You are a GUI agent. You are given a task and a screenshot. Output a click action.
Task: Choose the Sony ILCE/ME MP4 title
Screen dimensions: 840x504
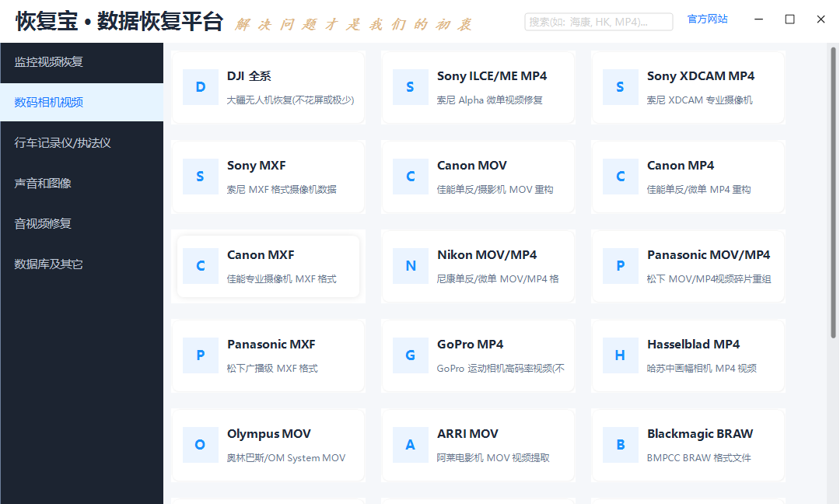click(492, 76)
